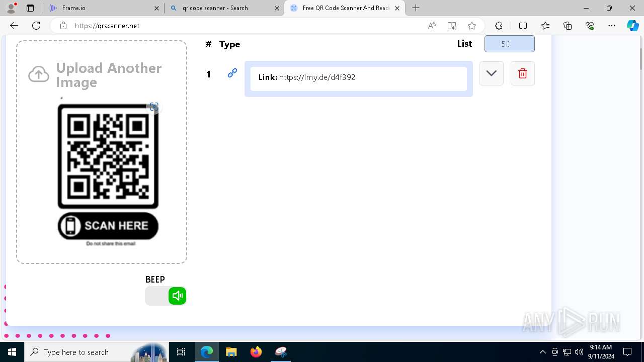The width and height of the screenshot is (644, 362).
Task: Open the Collections panel
Action: 568,26
